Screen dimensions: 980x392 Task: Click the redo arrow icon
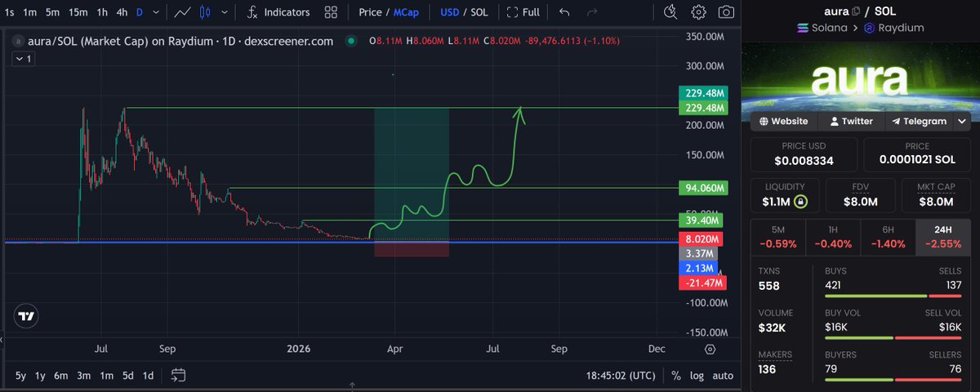tap(592, 12)
